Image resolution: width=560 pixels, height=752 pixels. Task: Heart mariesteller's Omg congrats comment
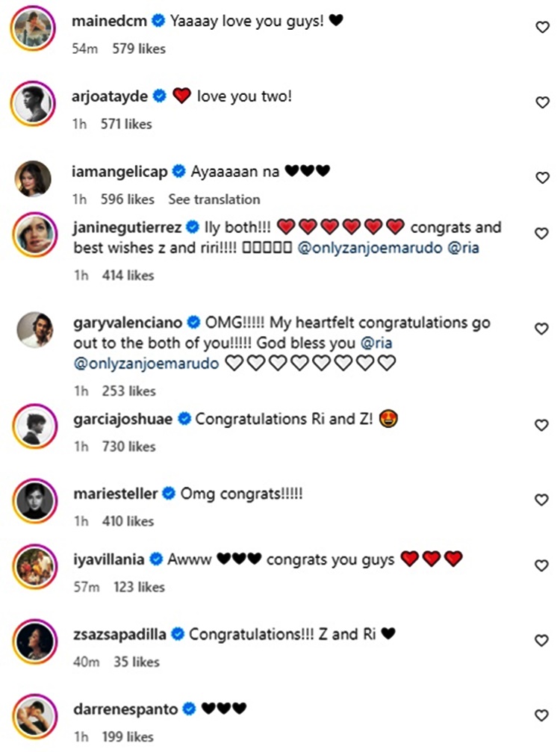point(543,500)
